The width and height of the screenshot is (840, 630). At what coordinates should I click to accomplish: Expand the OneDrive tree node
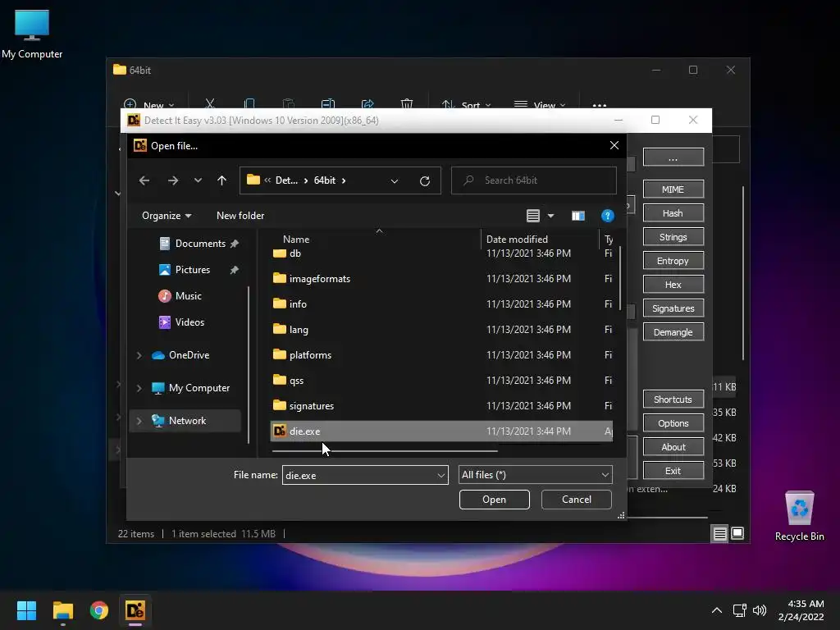pos(139,355)
